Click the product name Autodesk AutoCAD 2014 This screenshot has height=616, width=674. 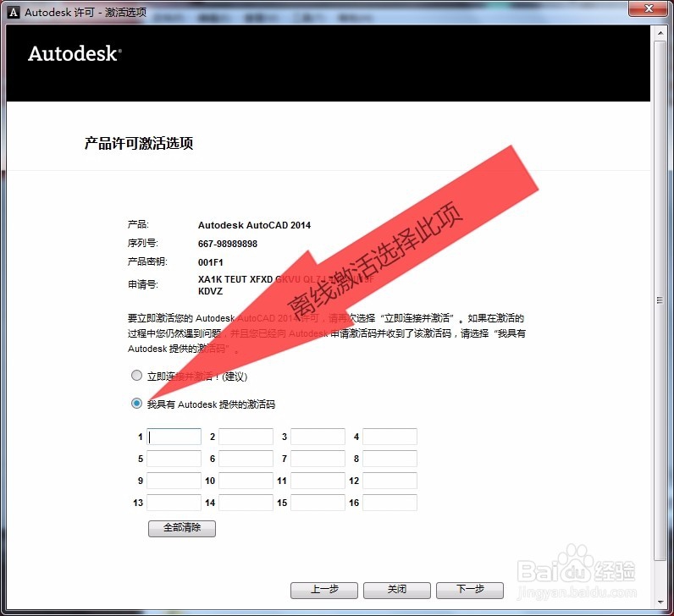[254, 225]
